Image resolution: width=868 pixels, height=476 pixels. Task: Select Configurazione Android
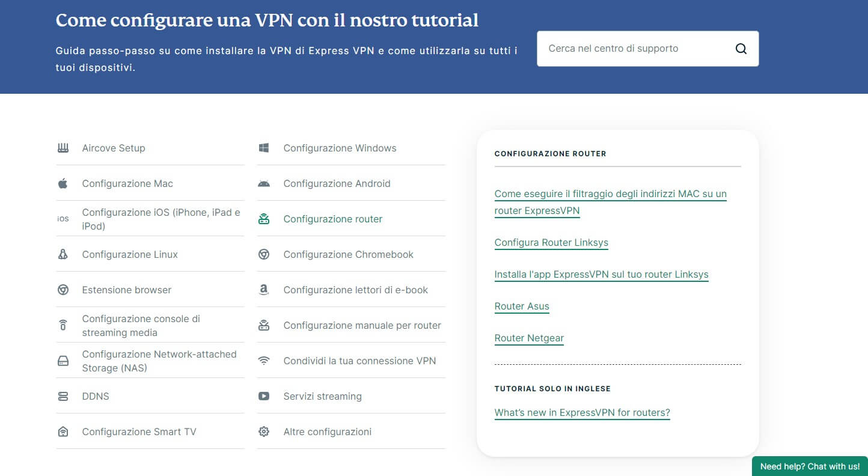337,183
